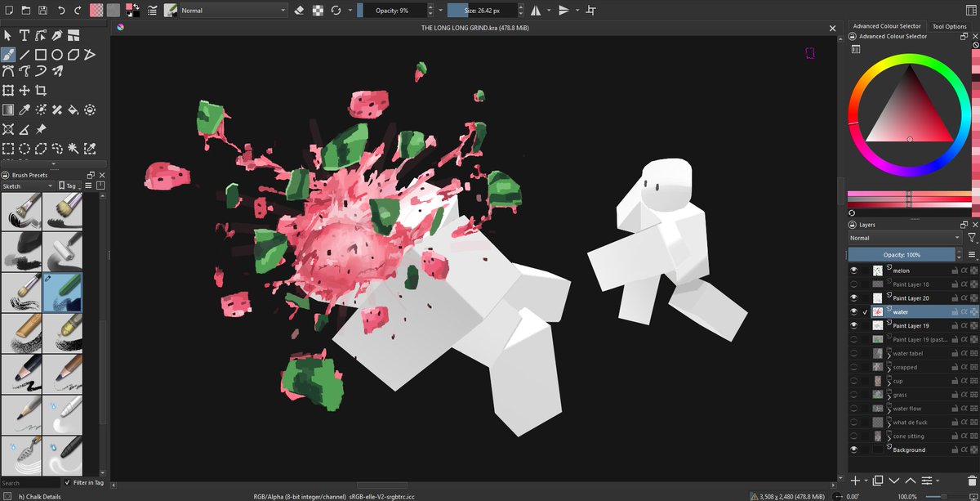
Task: Open the layer blending mode dropdown
Action: click(906, 238)
